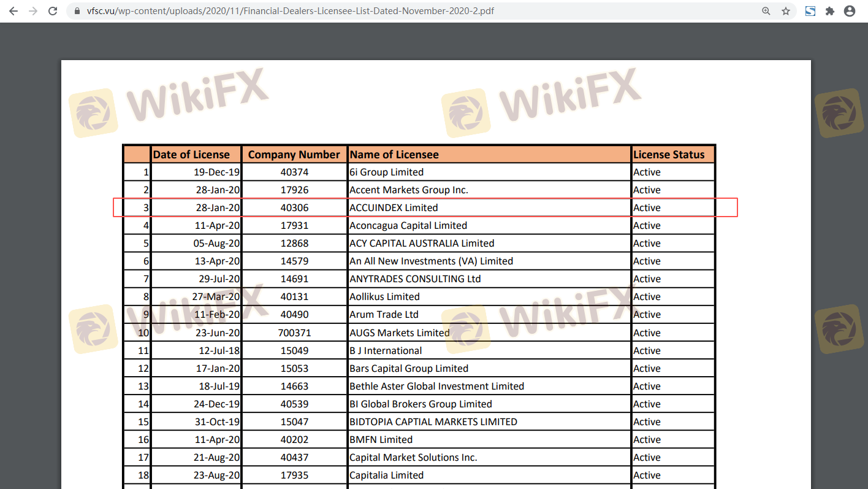Select the 'ACCUINDEX Limited' licensee name
Screen dimensions: 868x489
click(x=394, y=208)
